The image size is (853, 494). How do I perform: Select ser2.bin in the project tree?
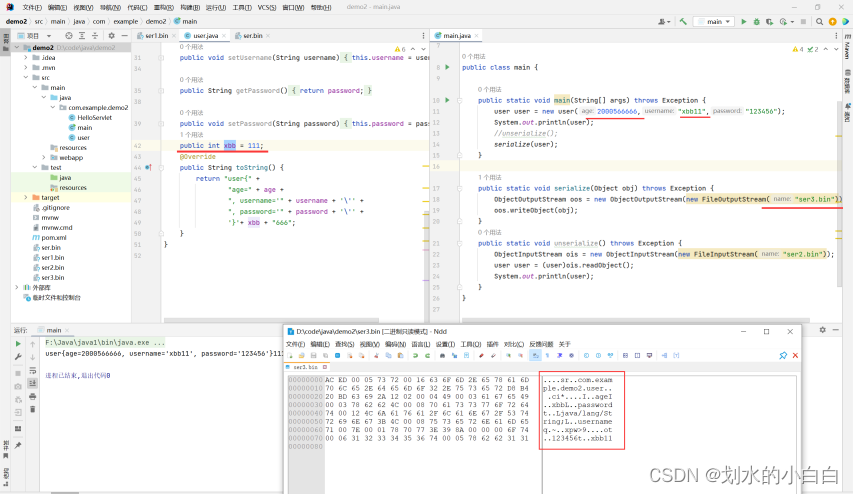[x=52, y=268]
